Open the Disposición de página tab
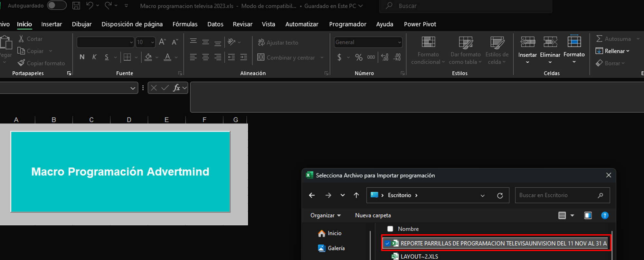Viewport: 644px width, 260px height. [132, 24]
